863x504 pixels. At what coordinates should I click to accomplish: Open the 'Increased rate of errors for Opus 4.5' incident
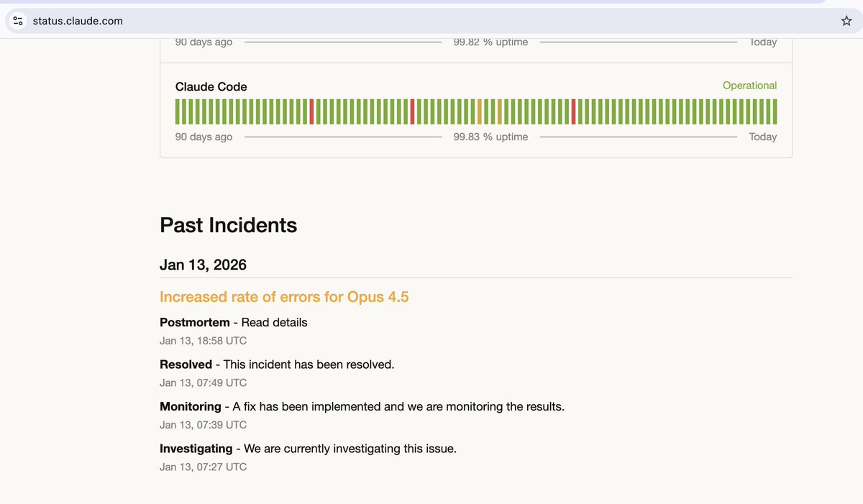[x=284, y=296]
